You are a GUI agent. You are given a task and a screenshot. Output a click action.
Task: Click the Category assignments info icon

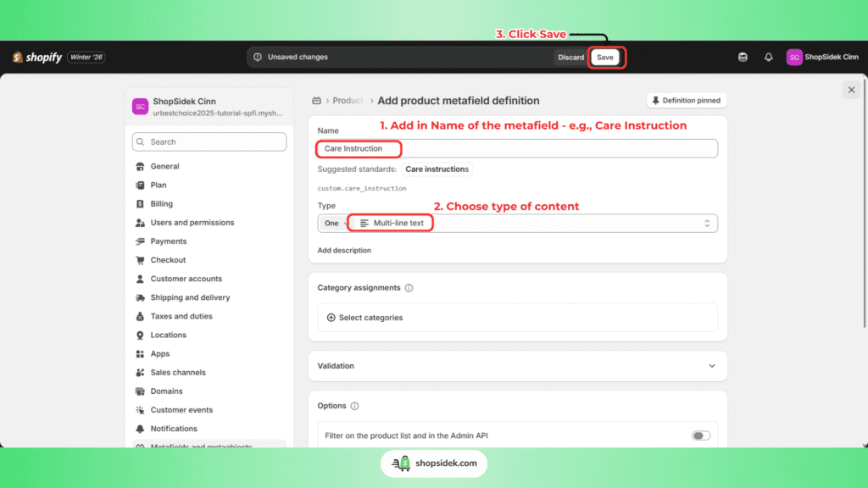point(409,288)
